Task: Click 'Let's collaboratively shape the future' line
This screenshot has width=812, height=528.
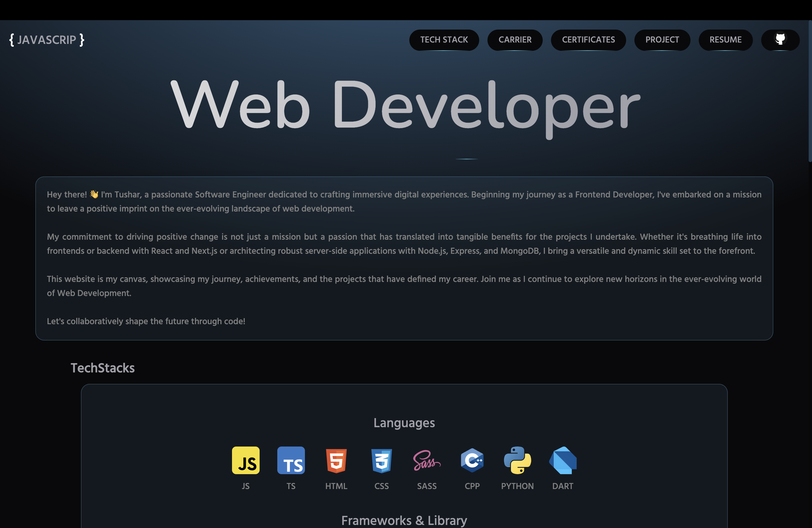Action: point(146,321)
